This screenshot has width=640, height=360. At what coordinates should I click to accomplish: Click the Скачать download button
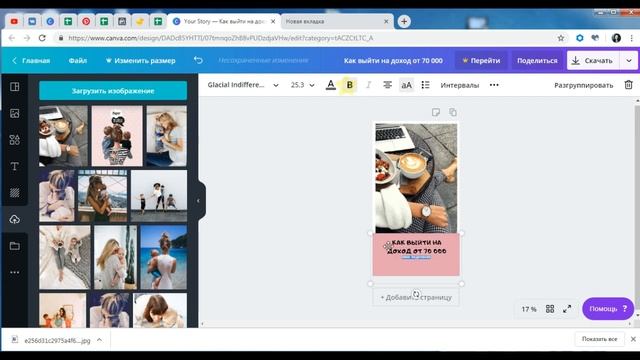[x=593, y=60]
